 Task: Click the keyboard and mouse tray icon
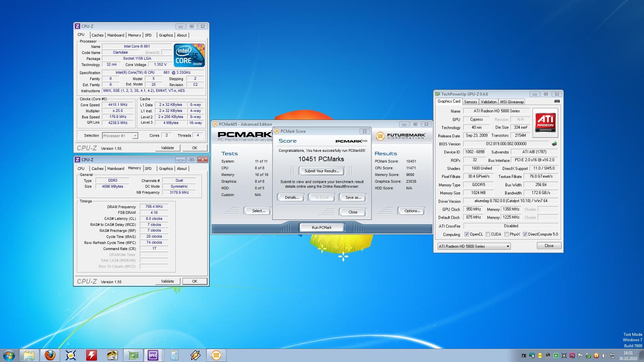(x=532, y=356)
